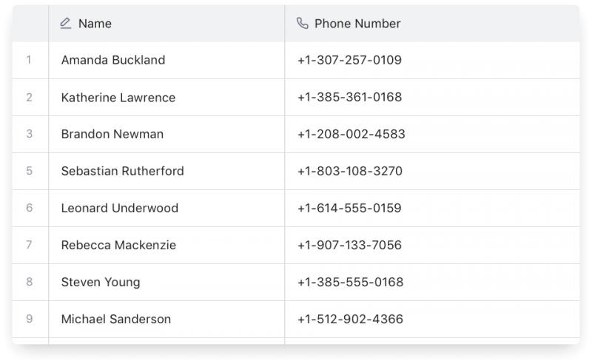
Task: Click the pencil icon beside Name
Action: [66, 24]
